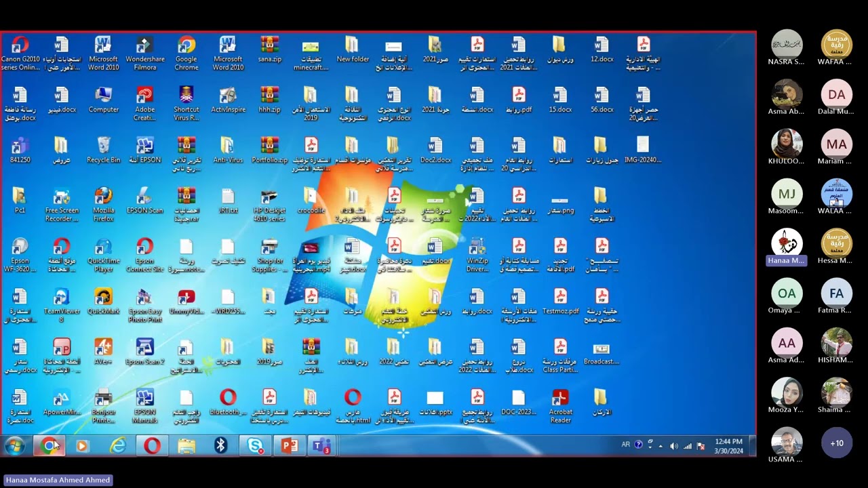Select Portfolio.zip on the desktop
Image resolution: width=868 pixels, height=488 pixels.
click(x=269, y=150)
